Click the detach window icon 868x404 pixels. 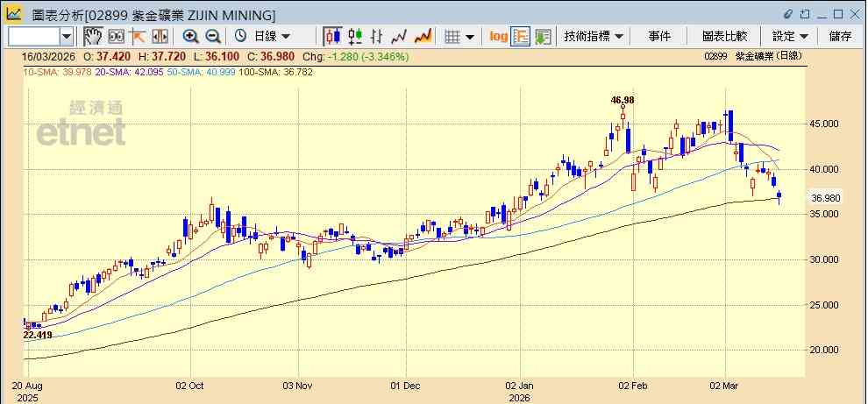[806, 14]
